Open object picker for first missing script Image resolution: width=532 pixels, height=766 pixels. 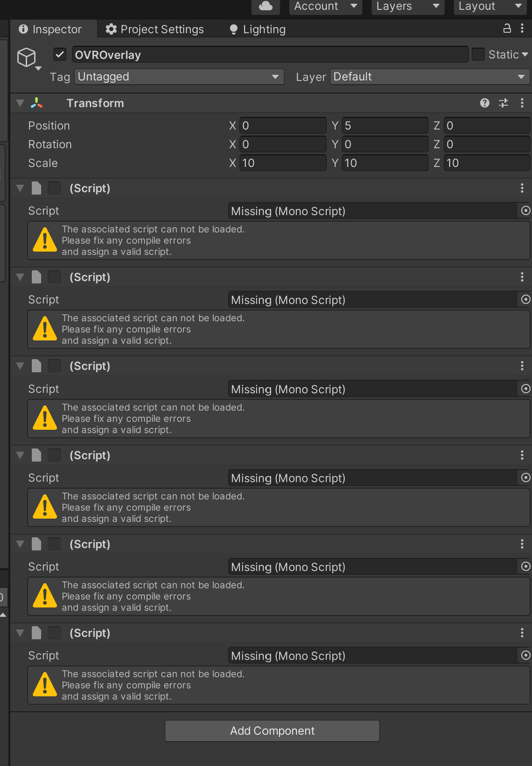[525, 210]
